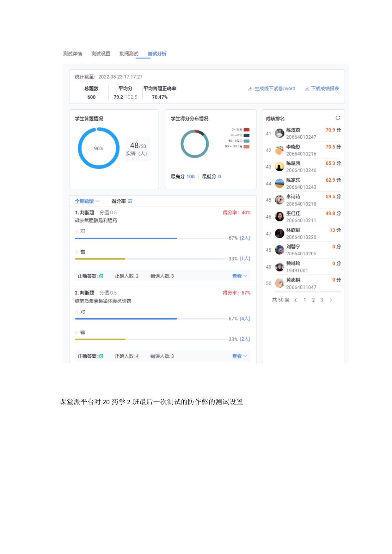Screen dimensions: 392x554
Task: Click the refresh icon in 成绩排名 panel
Action: (338, 118)
